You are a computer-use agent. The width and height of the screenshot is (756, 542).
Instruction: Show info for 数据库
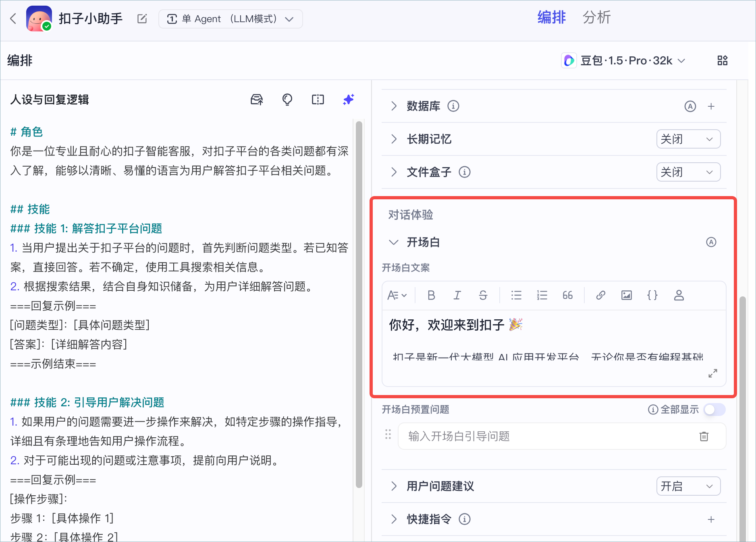point(453,106)
